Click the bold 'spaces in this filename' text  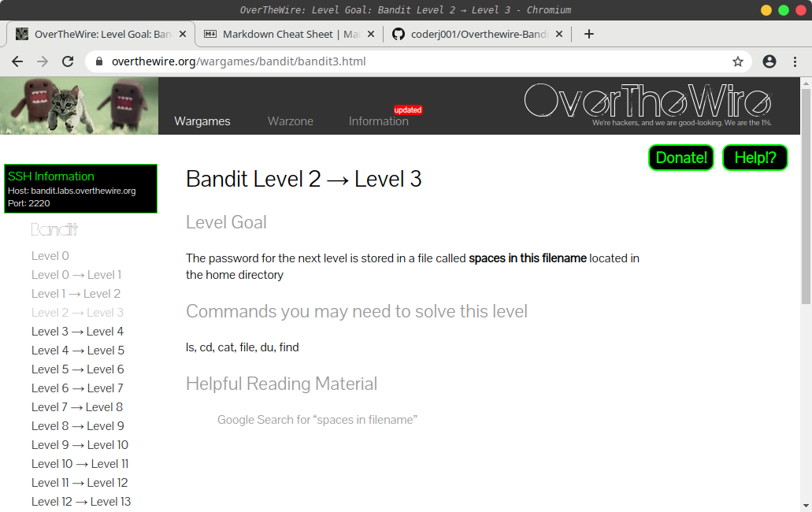[528, 258]
